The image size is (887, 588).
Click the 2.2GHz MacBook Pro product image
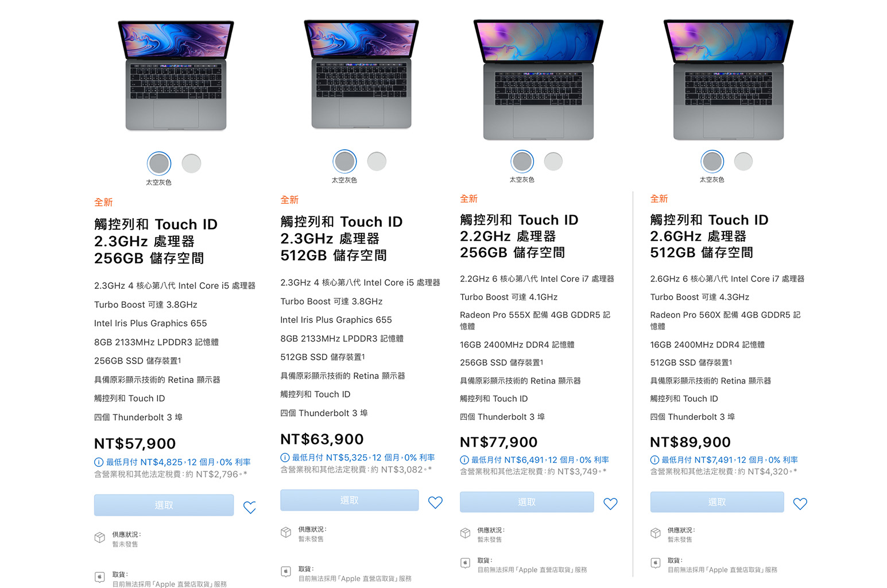click(x=539, y=79)
